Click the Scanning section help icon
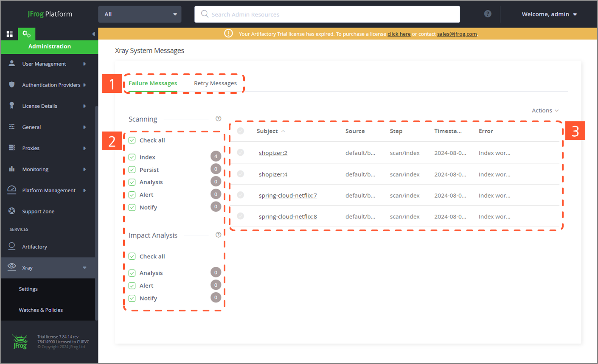 tap(218, 119)
